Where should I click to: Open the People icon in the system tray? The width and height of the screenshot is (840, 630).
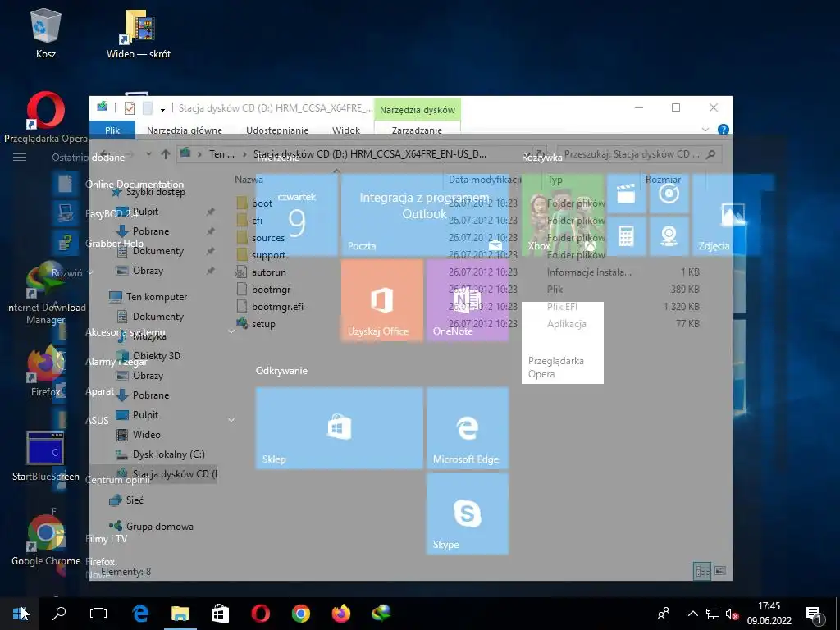(664, 614)
